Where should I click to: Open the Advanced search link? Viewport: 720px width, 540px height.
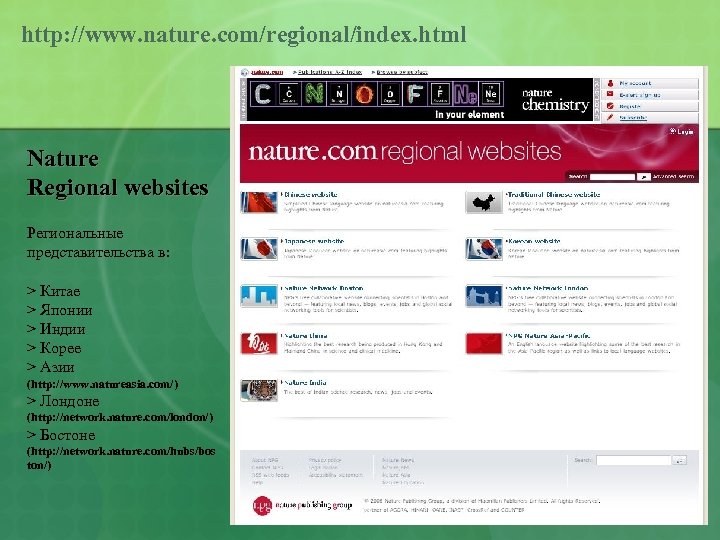(673, 177)
